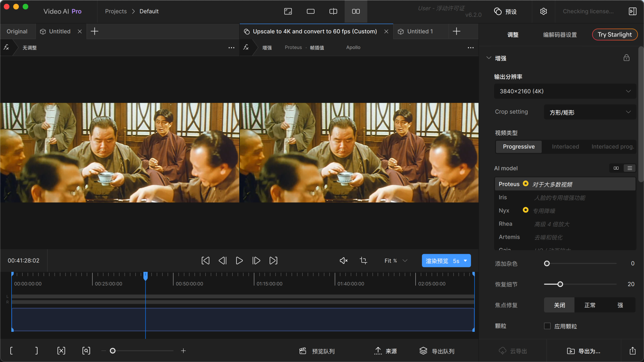Open the 导出队列 button
644x362 pixels.
click(x=437, y=351)
